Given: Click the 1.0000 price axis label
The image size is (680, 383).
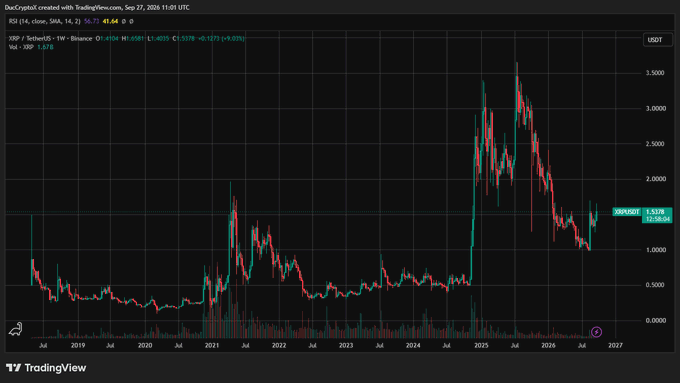Looking at the screenshot, I should [x=655, y=250].
